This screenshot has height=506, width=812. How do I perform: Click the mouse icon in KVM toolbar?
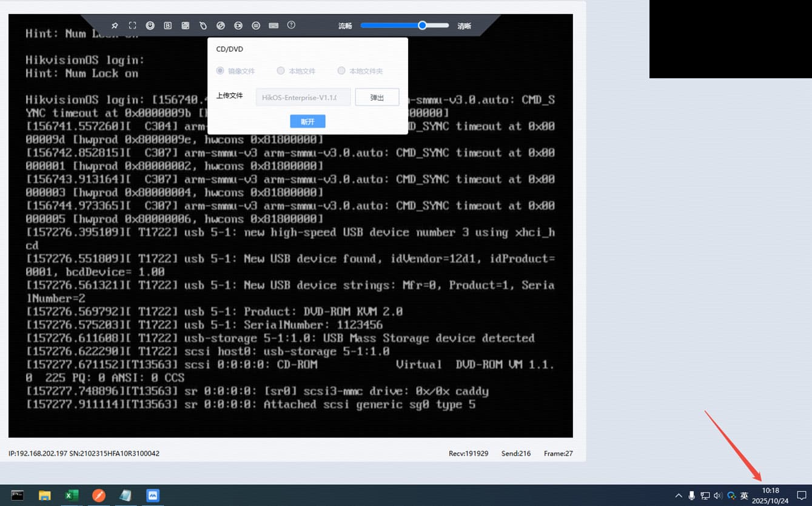[203, 25]
